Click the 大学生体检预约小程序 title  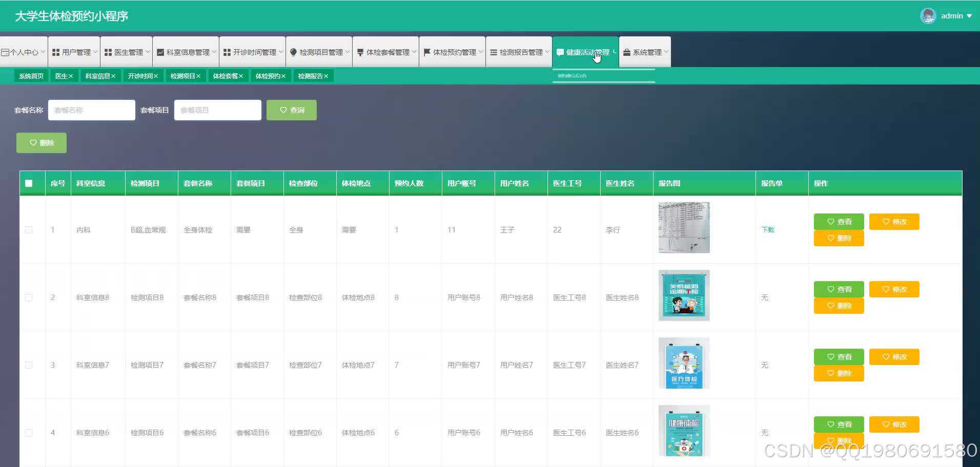pos(72,16)
